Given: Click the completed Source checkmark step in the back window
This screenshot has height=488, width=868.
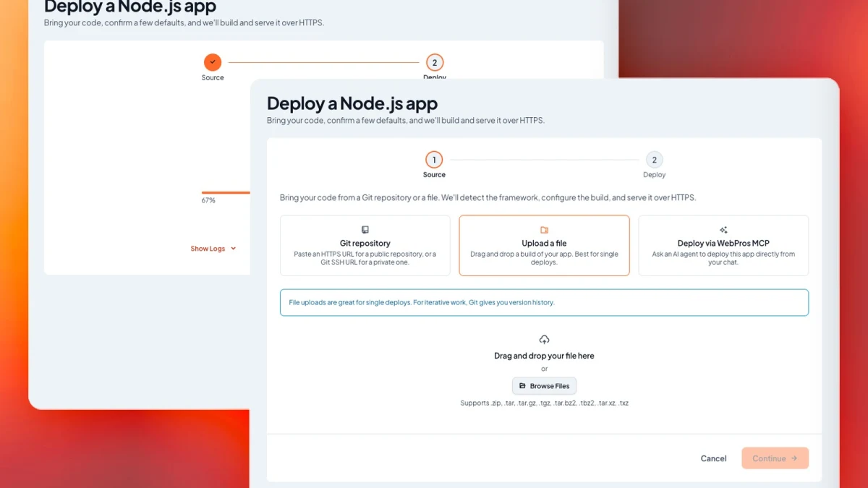Looking at the screenshot, I should [x=213, y=62].
